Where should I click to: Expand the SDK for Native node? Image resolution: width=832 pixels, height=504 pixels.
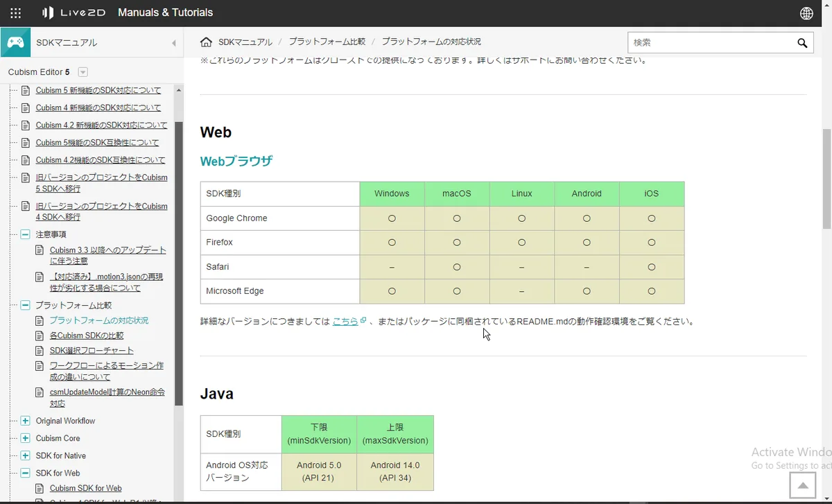click(x=26, y=455)
